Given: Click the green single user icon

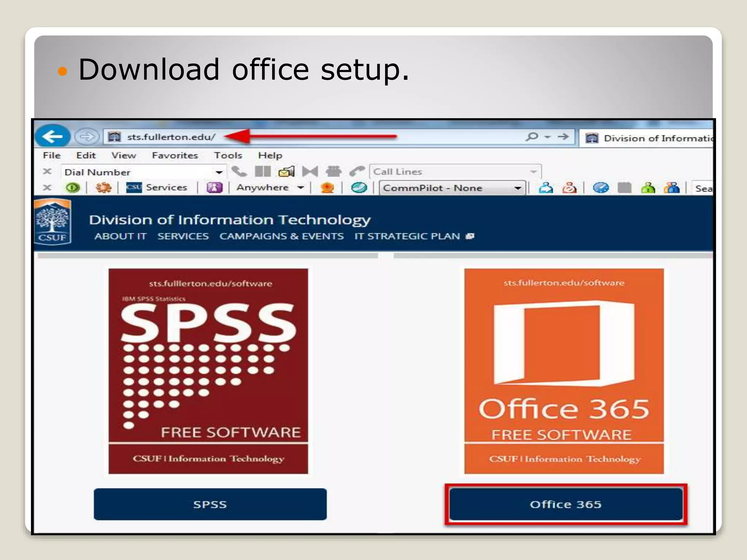Looking at the screenshot, I should 648,188.
